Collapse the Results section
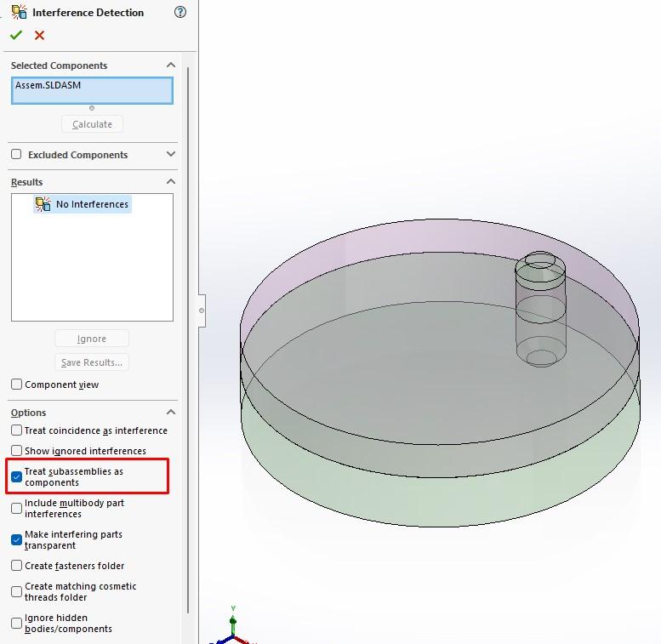The height and width of the screenshot is (644, 661). pyautogui.click(x=171, y=182)
